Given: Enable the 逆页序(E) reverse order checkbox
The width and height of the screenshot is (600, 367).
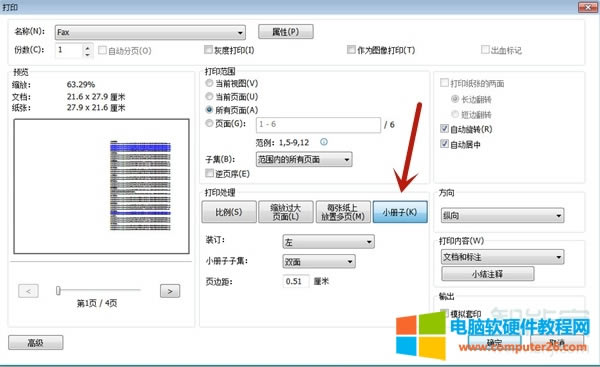Looking at the screenshot, I should tap(209, 173).
